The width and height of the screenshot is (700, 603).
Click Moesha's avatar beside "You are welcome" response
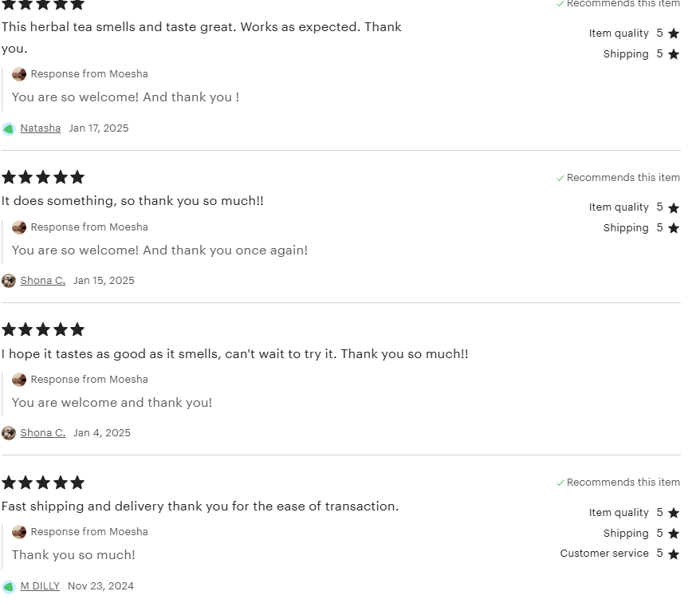19,380
